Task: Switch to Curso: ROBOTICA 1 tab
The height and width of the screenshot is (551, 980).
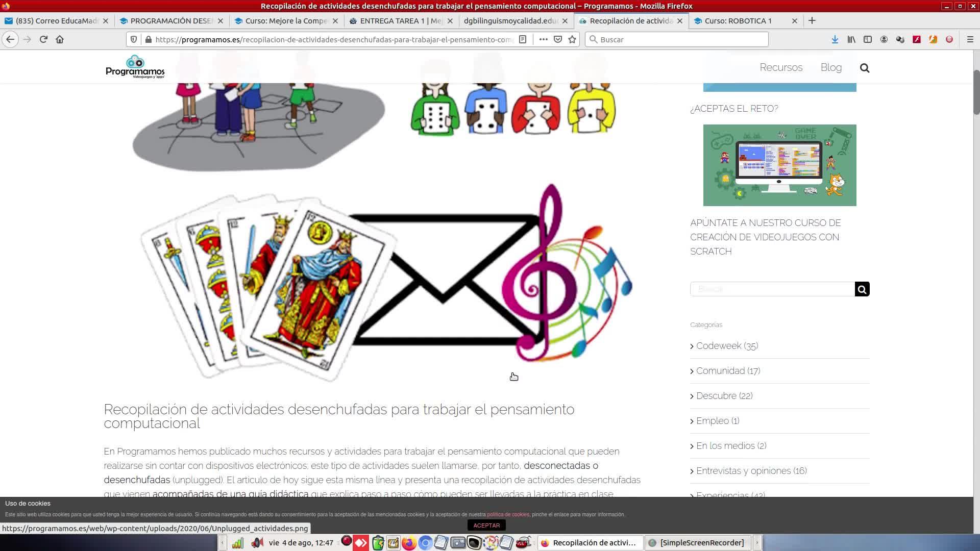Action: (x=738, y=21)
